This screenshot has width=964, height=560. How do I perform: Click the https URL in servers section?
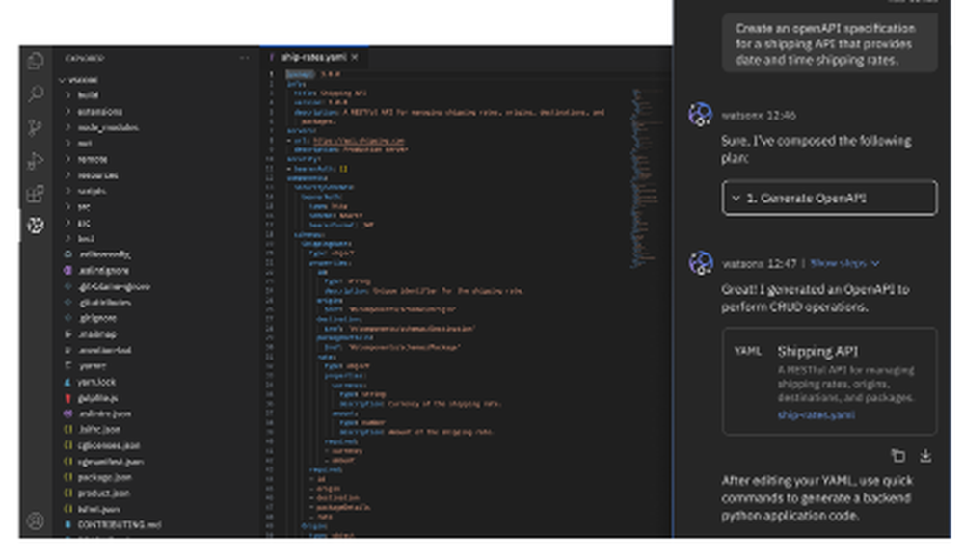pyautogui.click(x=359, y=141)
